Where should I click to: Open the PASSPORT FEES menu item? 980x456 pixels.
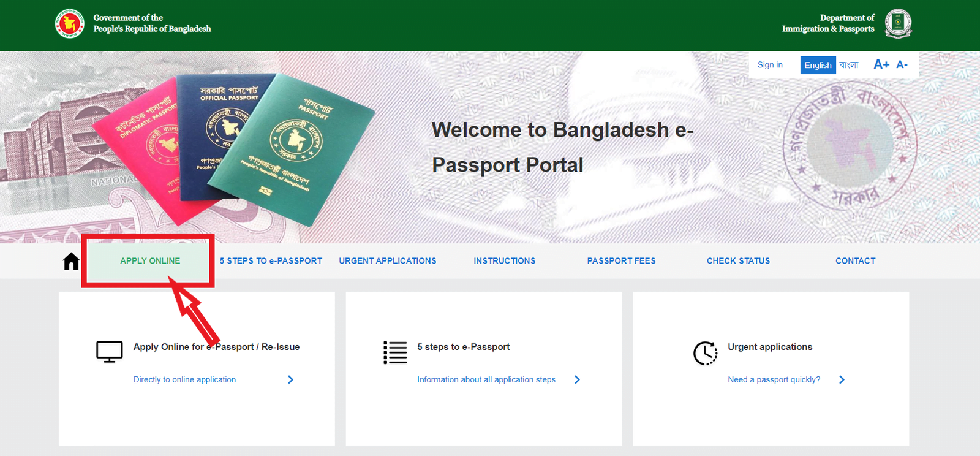pos(621,261)
